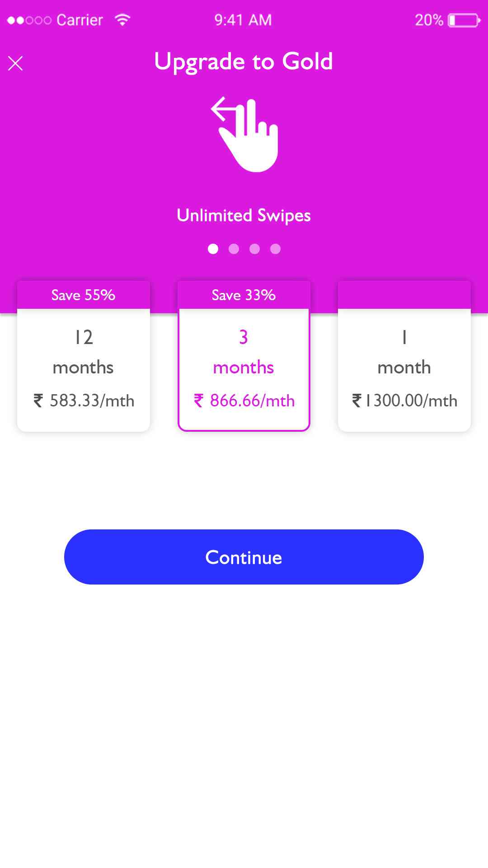Tap the ₹1300.00/mth price
This screenshot has height=868, width=488.
click(x=405, y=401)
